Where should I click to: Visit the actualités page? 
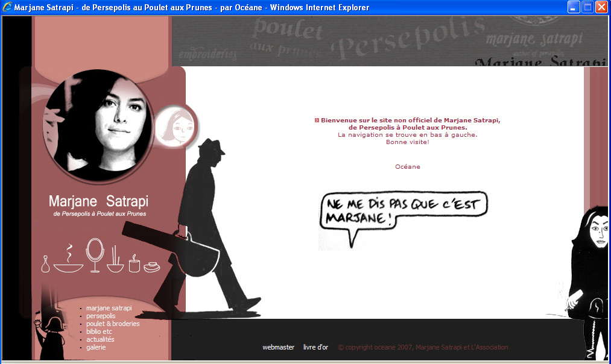click(x=100, y=339)
